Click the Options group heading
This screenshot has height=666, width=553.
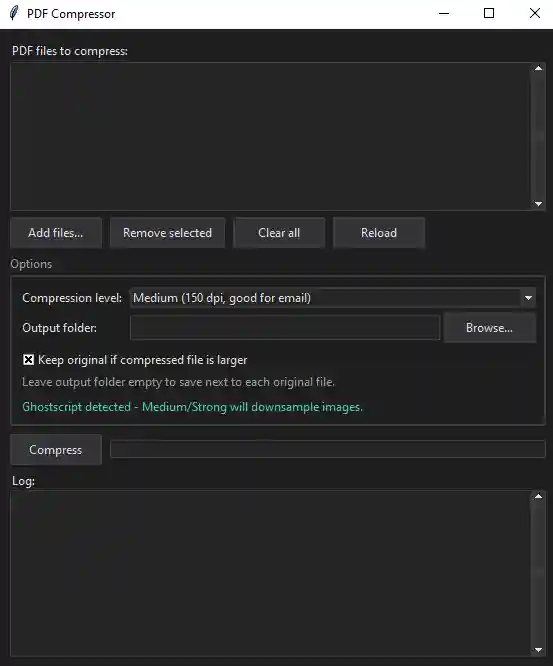coord(31,264)
